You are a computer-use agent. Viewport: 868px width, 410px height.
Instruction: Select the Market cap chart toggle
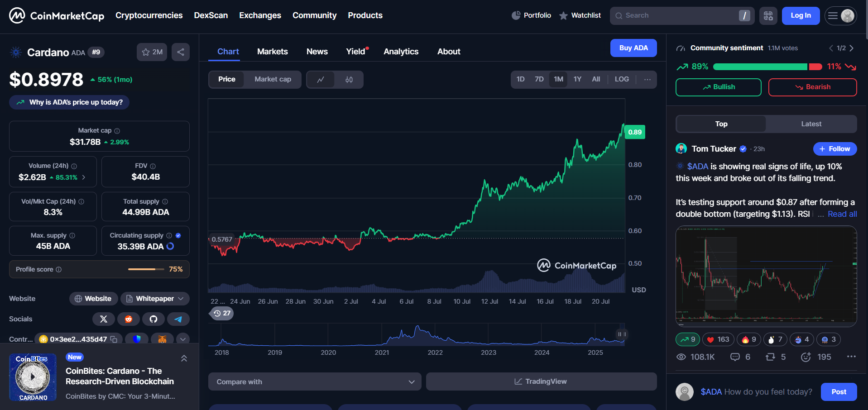point(273,80)
